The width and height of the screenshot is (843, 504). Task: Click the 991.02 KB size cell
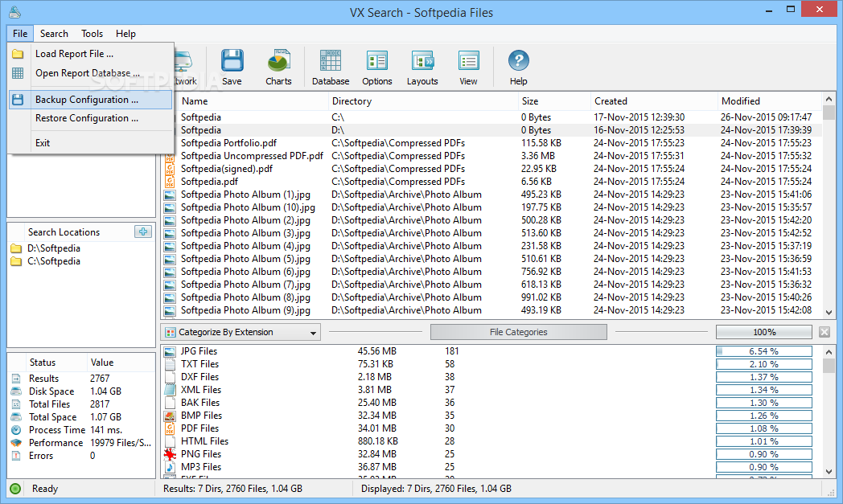(x=541, y=297)
